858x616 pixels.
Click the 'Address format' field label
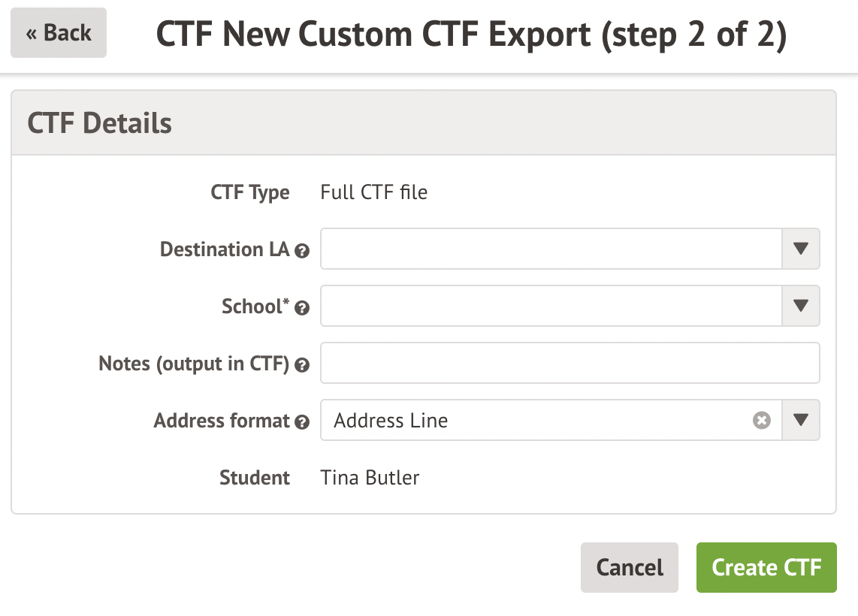pyautogui.click(x=222, y=421)
